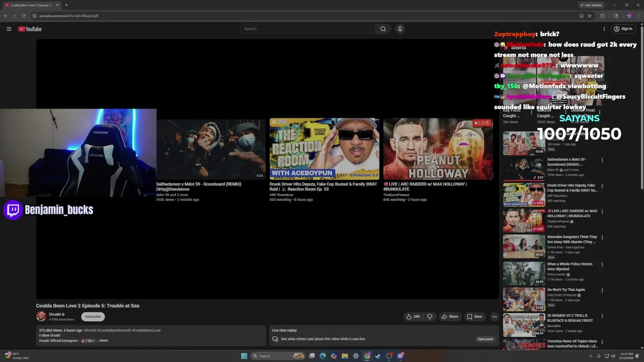Open File Explorer from the taskbar
This screenshot has width=644, height=362.
tap(345, 356)
